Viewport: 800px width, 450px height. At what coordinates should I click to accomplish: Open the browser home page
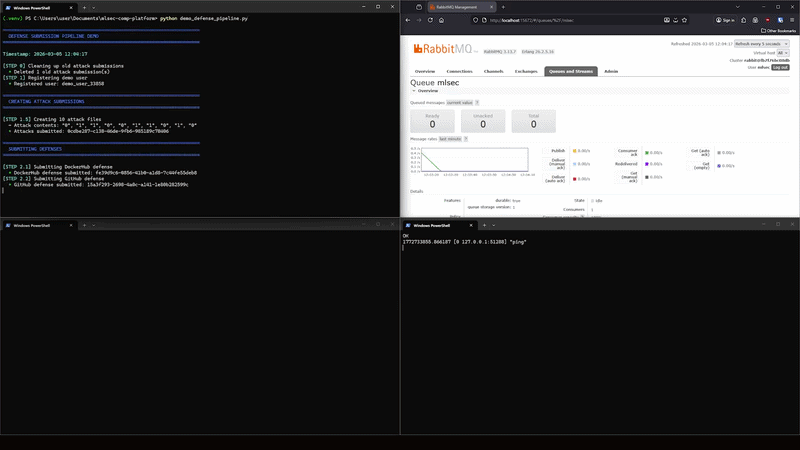(x=441, y=20)
